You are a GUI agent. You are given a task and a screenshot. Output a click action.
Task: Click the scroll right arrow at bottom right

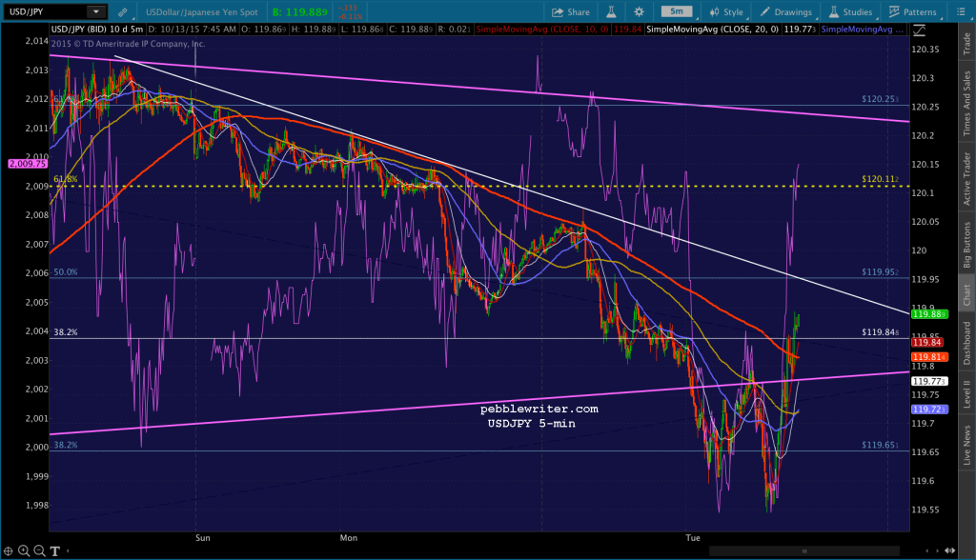click(x=938, y=550)
